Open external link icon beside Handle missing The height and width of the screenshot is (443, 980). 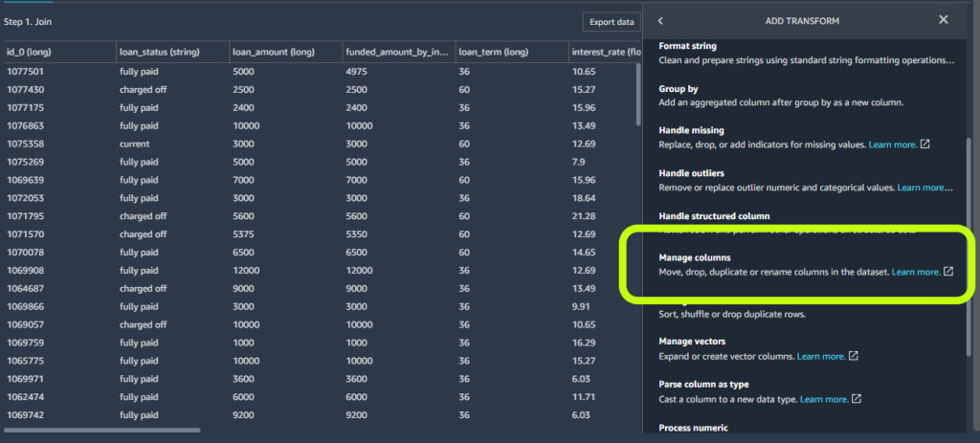925,144
